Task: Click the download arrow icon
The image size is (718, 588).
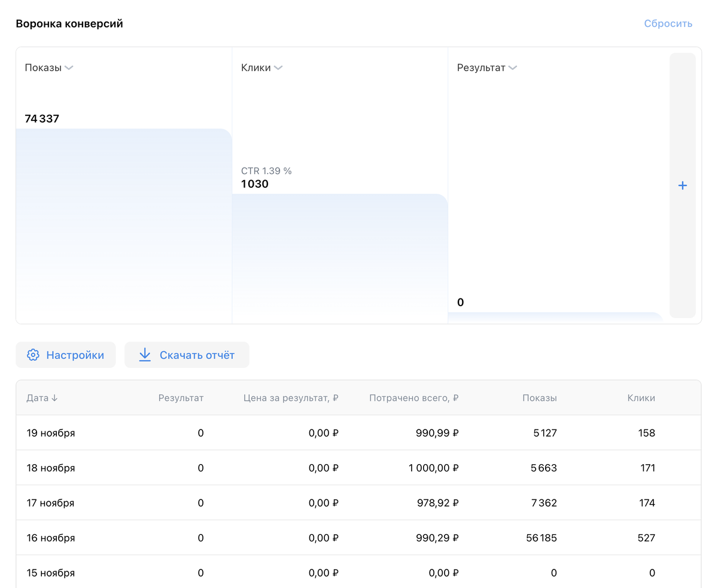Action: [x=145, y=355]
